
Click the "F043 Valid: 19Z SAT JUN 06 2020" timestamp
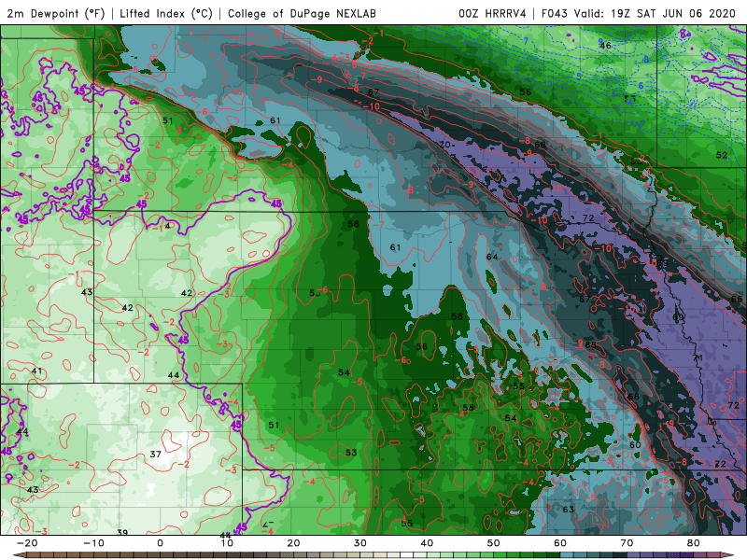point(639,13)
